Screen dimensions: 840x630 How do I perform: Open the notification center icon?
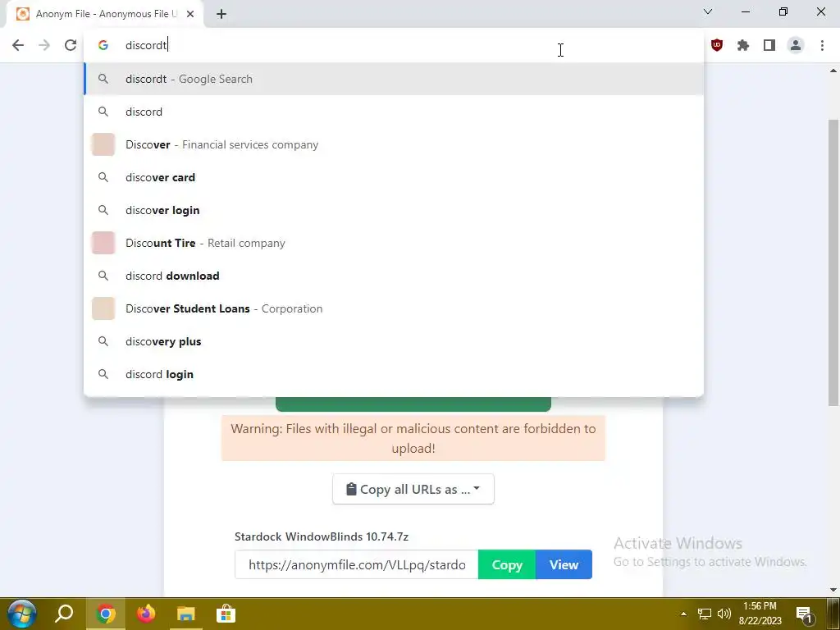(804, 614)
